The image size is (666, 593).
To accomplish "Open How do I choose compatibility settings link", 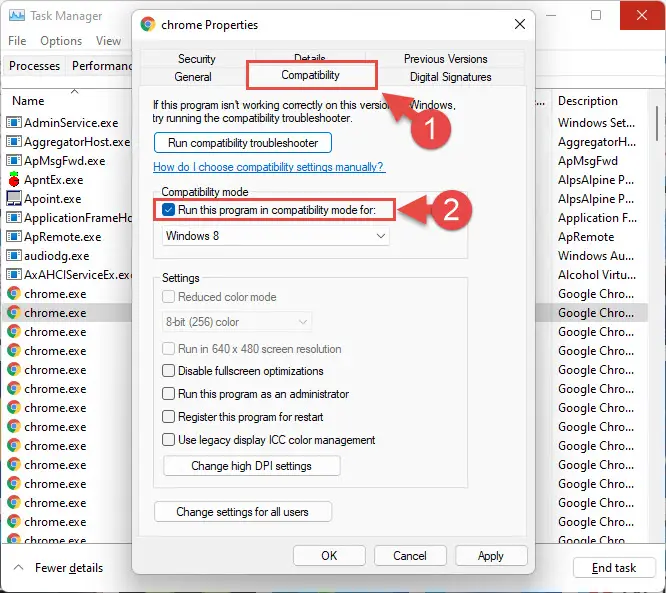I will [x=269, y=167].
